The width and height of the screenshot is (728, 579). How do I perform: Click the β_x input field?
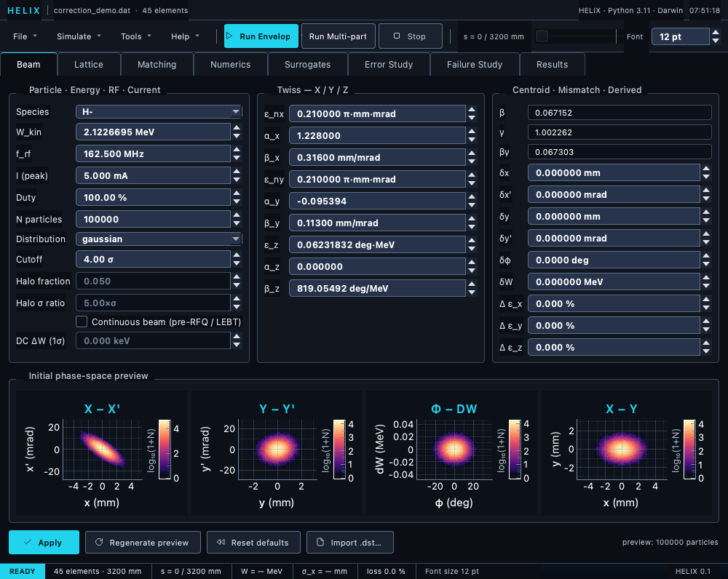pos(377,157)
